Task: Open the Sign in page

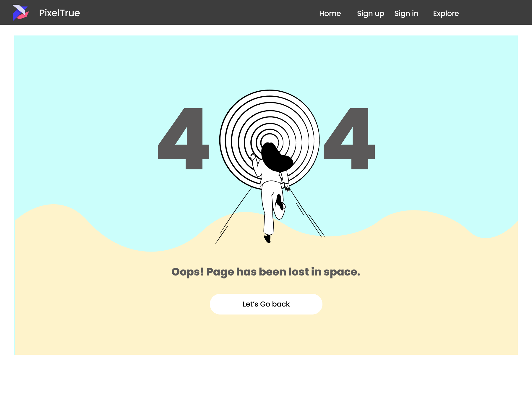Action: point(406,13)
